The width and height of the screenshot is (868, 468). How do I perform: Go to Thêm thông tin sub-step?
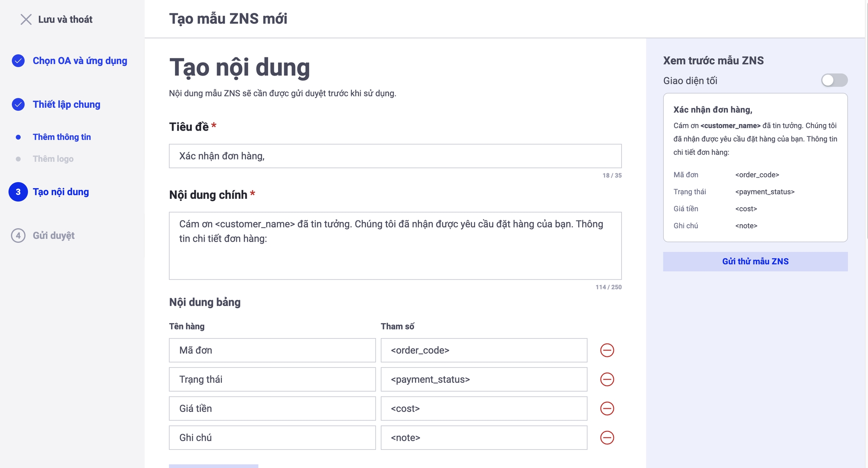pos(62,137)
